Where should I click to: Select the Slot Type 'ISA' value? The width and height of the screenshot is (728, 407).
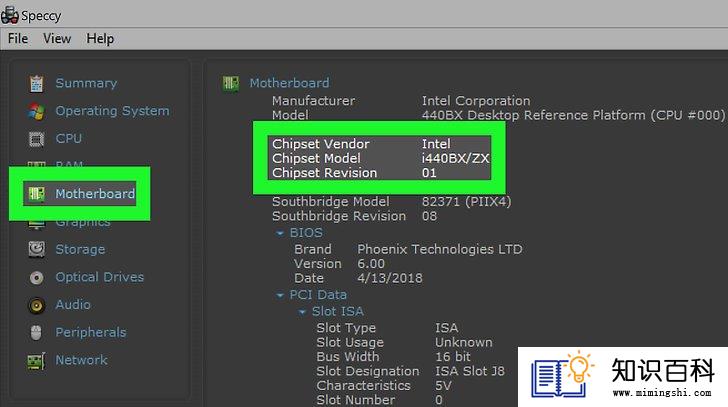(x=447, y=328)
